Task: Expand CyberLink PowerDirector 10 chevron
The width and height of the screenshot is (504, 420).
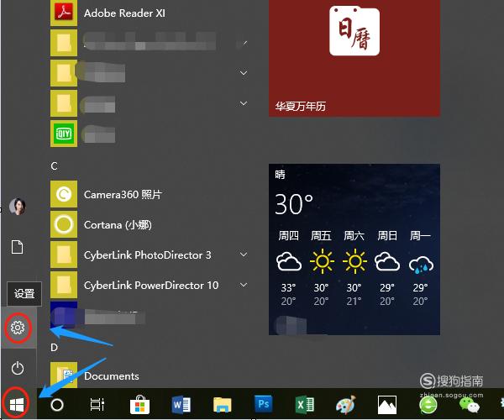Action: pyautogui.click(x=244, y=285)
